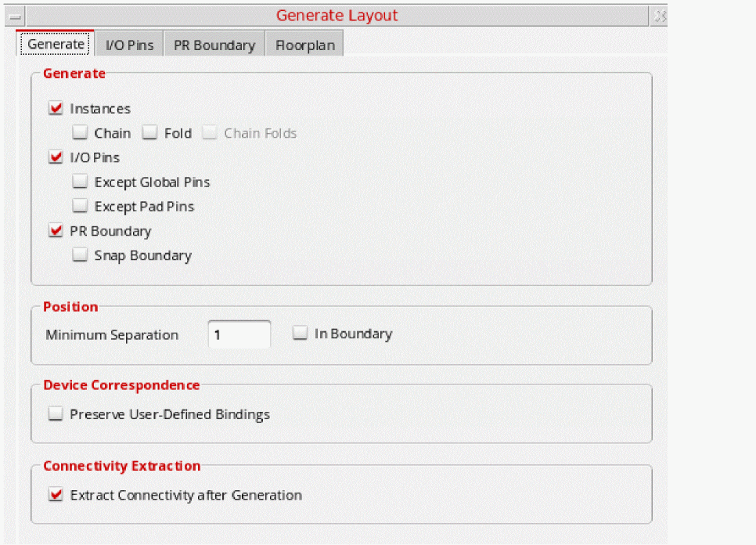Viewport: 756px width, 545px height.
Task: Click the title bar close icon
Action: click(660, 16)
